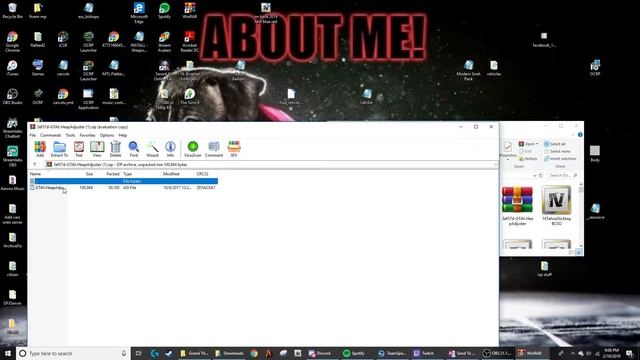This screenshot has height=360, width=640.
Task: Open the Commands menu
Action: click(51, 135)
